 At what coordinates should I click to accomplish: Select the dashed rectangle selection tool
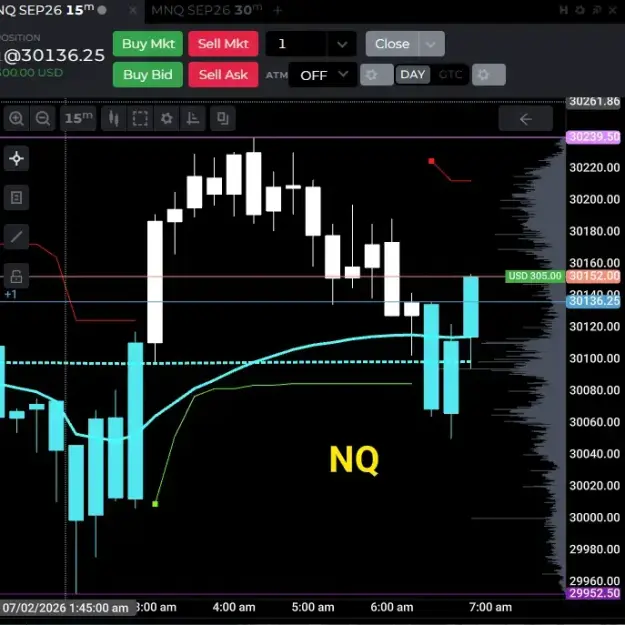click(x=140, y=118)
